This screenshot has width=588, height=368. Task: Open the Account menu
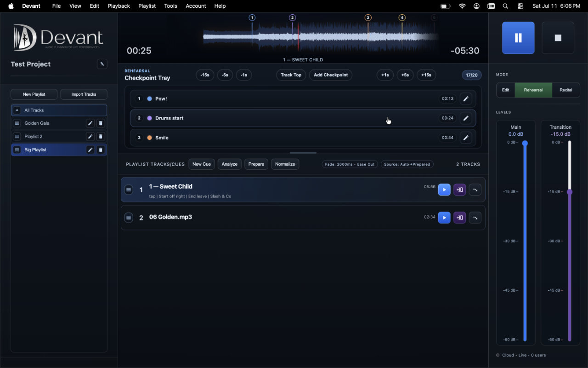pos(196,6)
